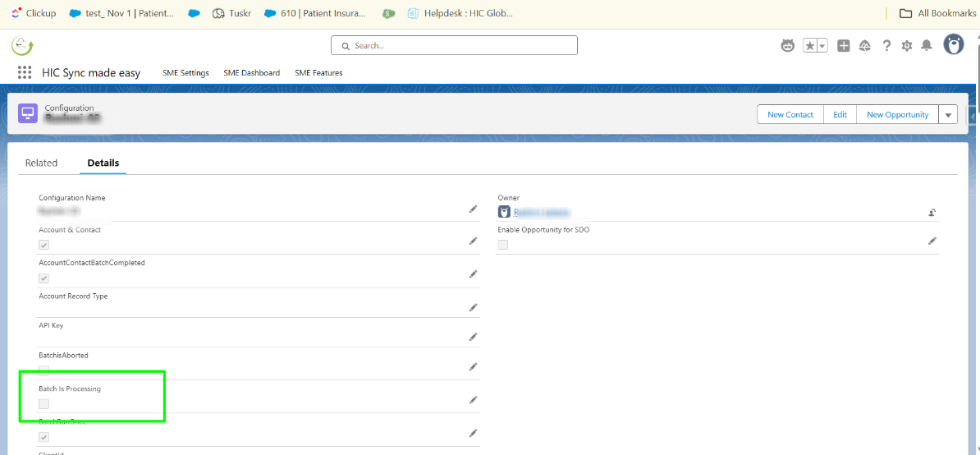Click the HIC Sync made easy app name

(x=91, y=73)
